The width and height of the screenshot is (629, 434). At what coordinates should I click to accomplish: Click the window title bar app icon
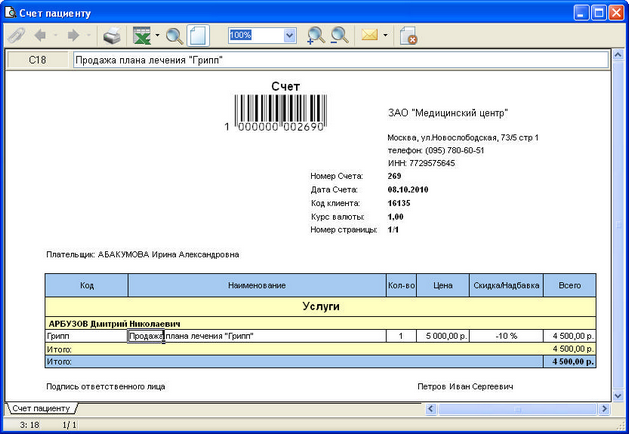coord(10,13)
